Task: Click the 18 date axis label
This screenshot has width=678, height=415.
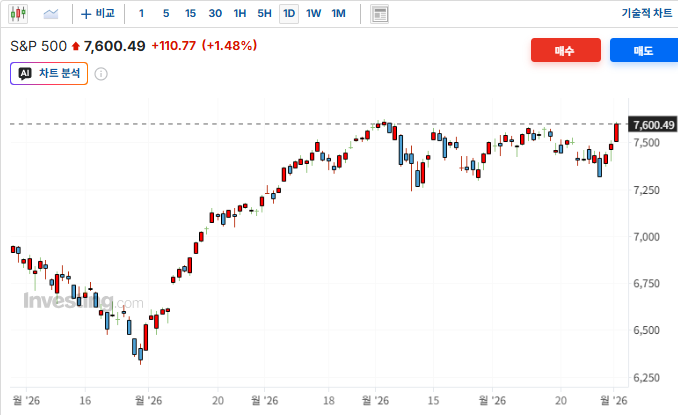Action: pos(329,401)
